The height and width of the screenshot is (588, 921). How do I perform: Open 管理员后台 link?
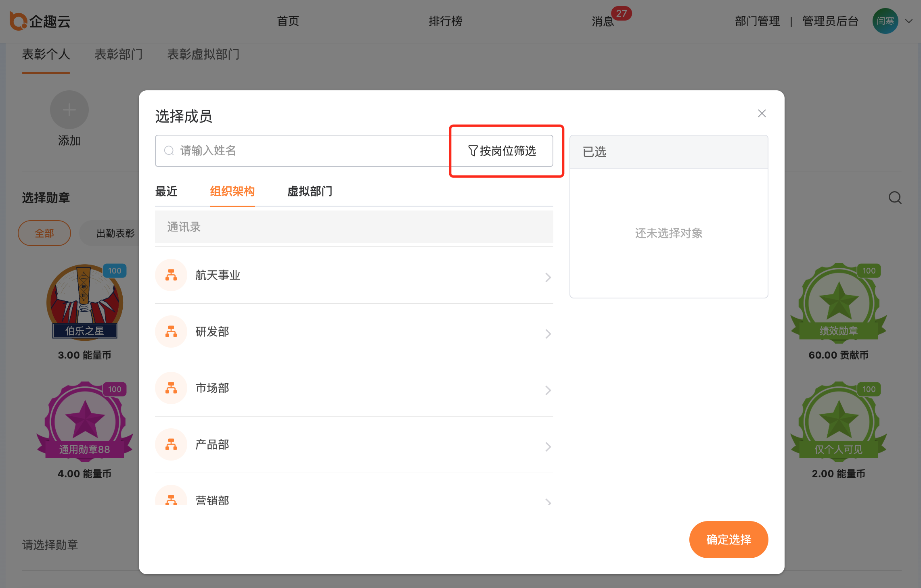pos(830,21)
